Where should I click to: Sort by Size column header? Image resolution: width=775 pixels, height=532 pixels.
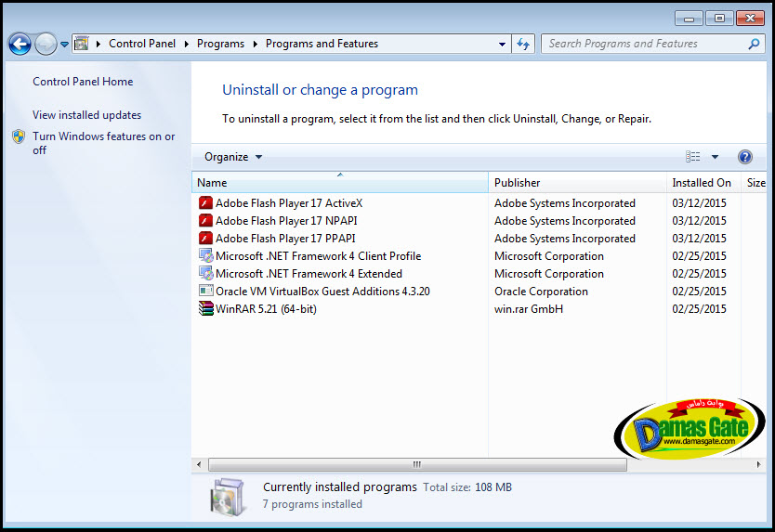(755, 183)
